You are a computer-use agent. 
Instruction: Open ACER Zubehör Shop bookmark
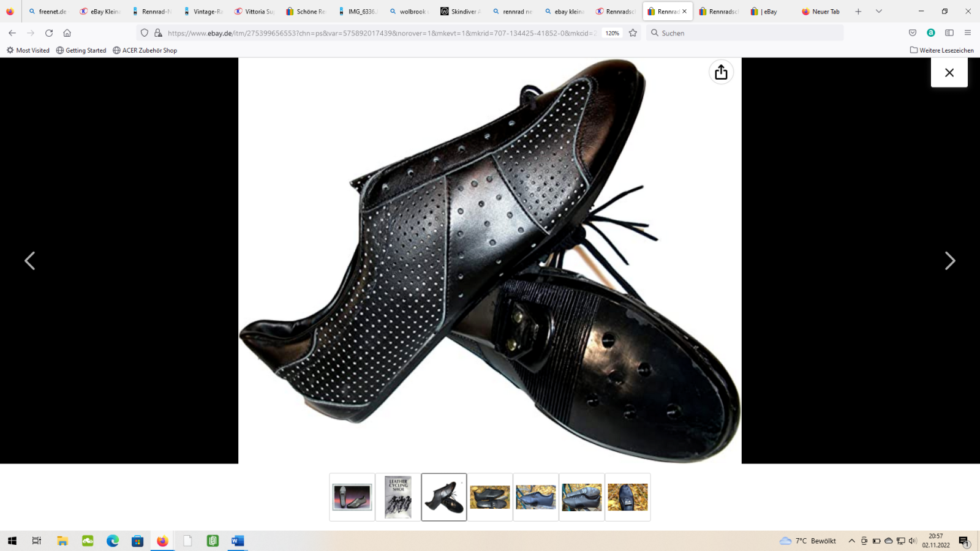click(x=145, y=50)
